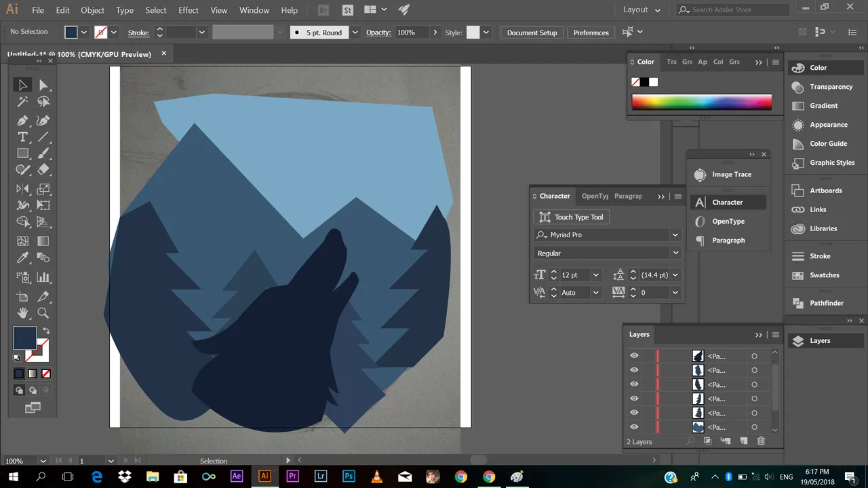Select the Zoom tool magnifier
Image resolution: width=868 pixels, height=488 pixels.
pos(43,313)
